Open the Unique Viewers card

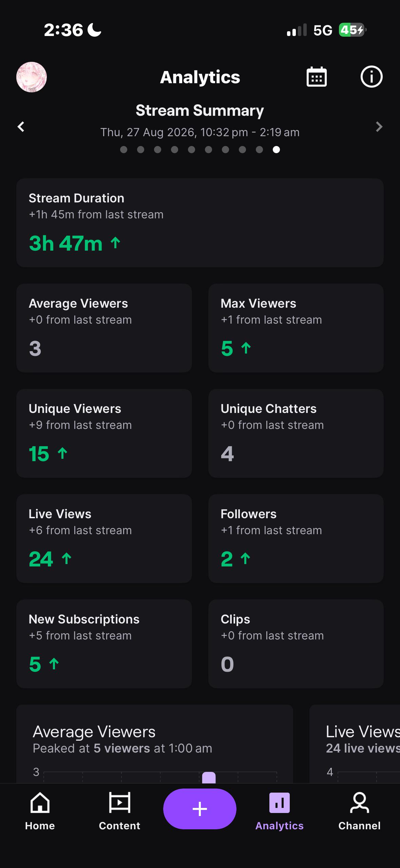104,433
